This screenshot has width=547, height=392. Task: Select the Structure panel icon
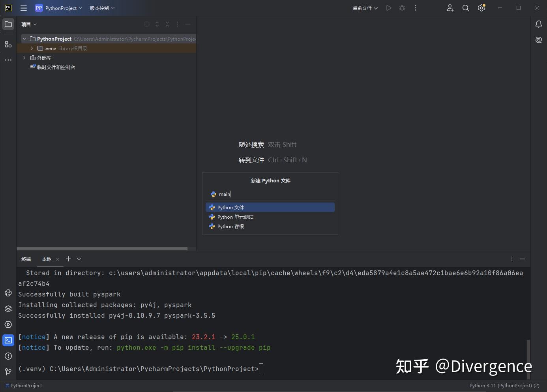click(8, 44)
